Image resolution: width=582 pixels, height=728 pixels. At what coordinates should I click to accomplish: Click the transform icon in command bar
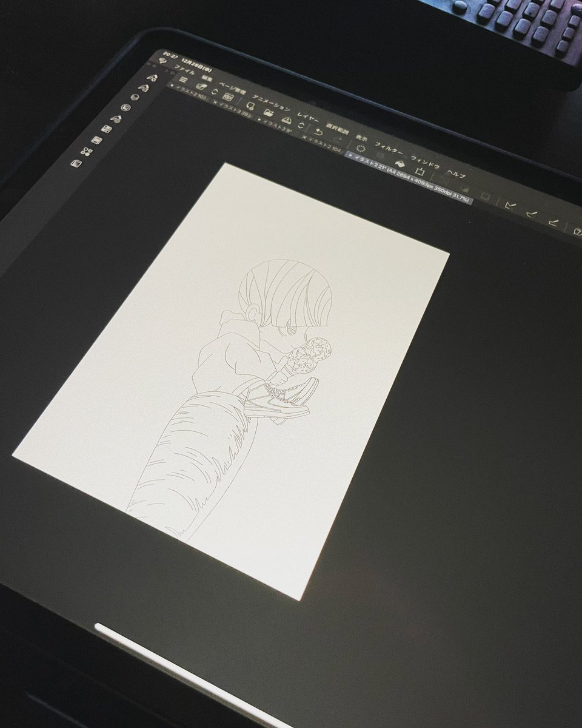pyautogui.click(x=420, y=170)
